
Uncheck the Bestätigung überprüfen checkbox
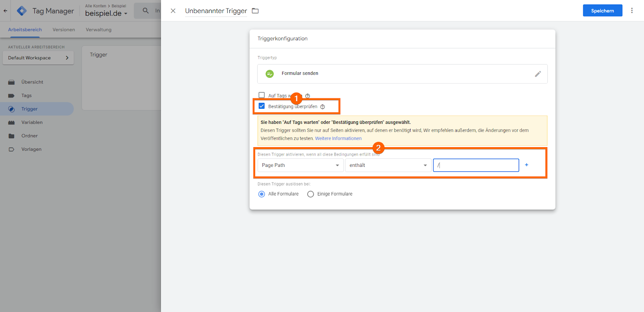point(262,106)
